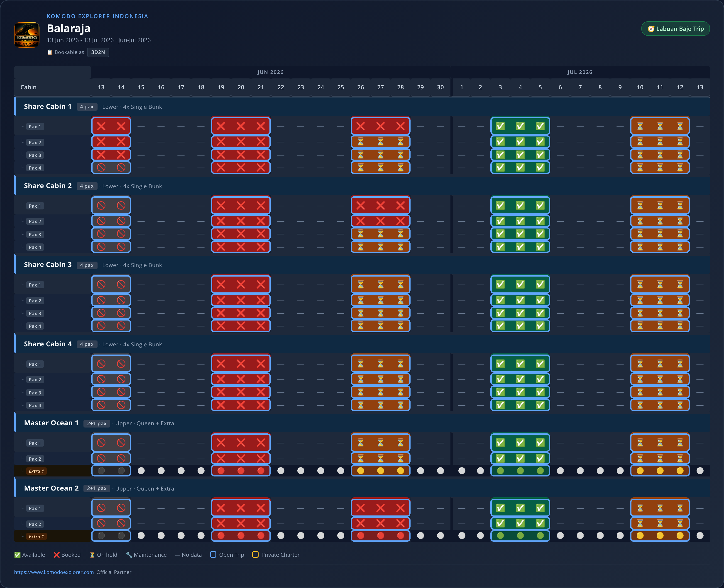
Task: Open the Labuan Bajo Trip badge
Action: click(675, 29)
